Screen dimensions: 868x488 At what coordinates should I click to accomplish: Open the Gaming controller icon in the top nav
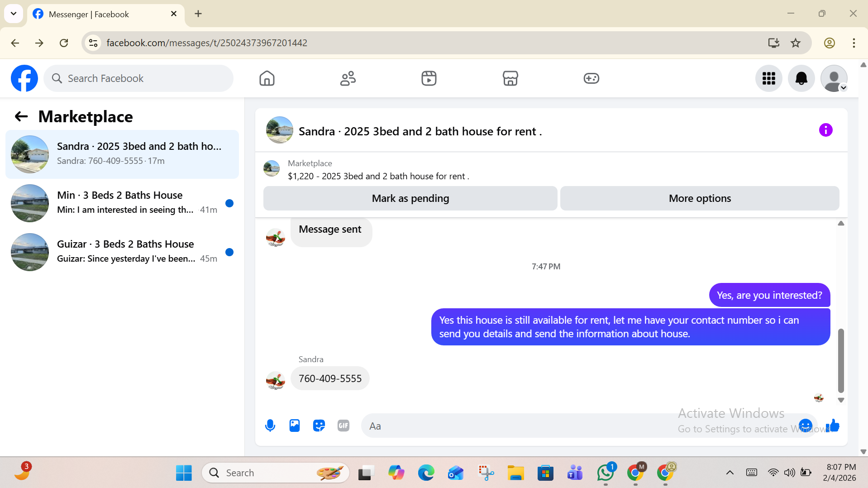[591, 78]
